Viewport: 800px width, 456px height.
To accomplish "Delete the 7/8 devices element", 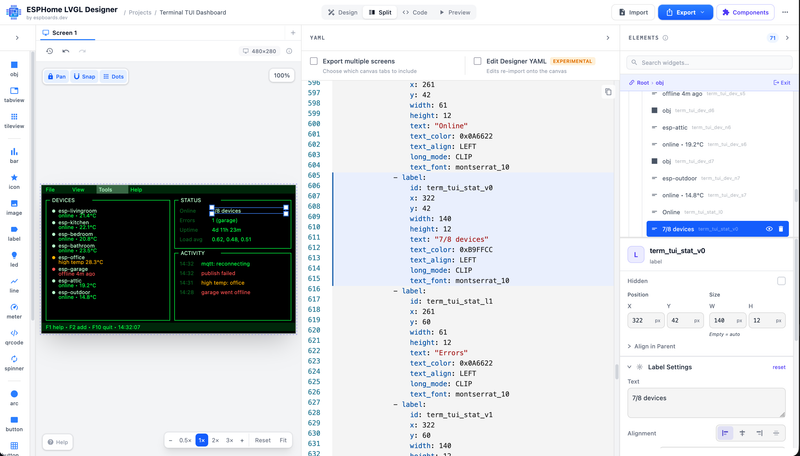I will pyautogui.click(x=781, y=229).
